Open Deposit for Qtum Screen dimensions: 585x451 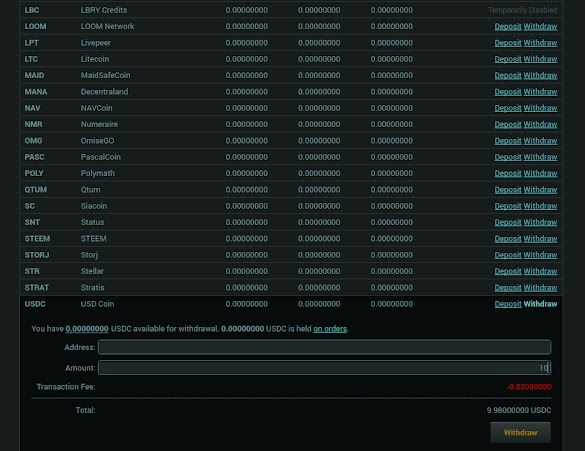508,190
